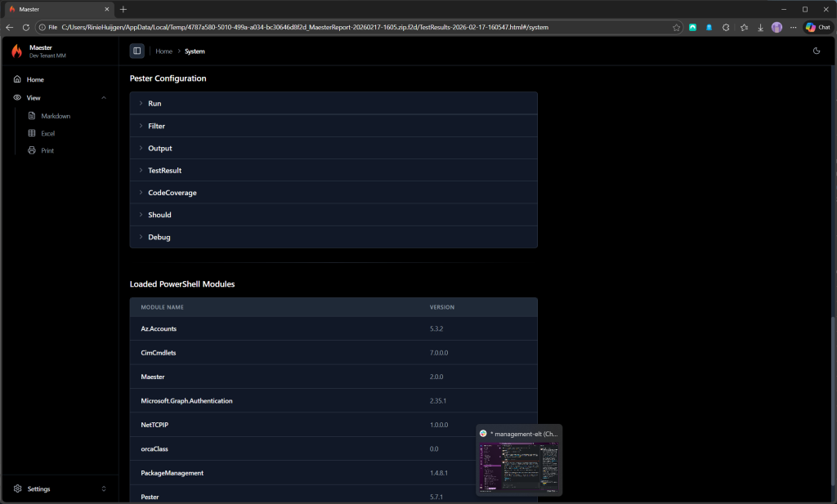Click version 5.3.2 cell
The height and width of the screenshot is (504, 837).
coord(436,328)
